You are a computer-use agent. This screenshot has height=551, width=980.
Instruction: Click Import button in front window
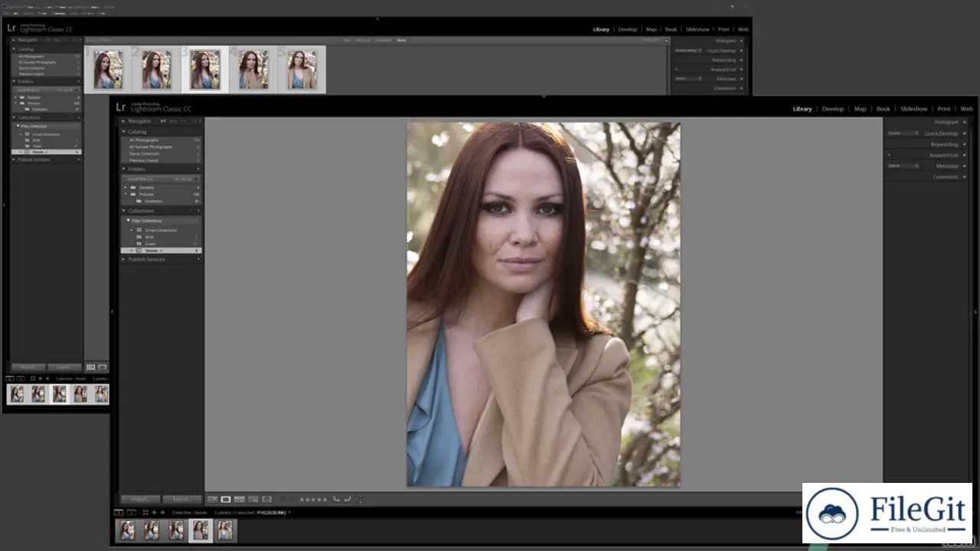point(141,499)
